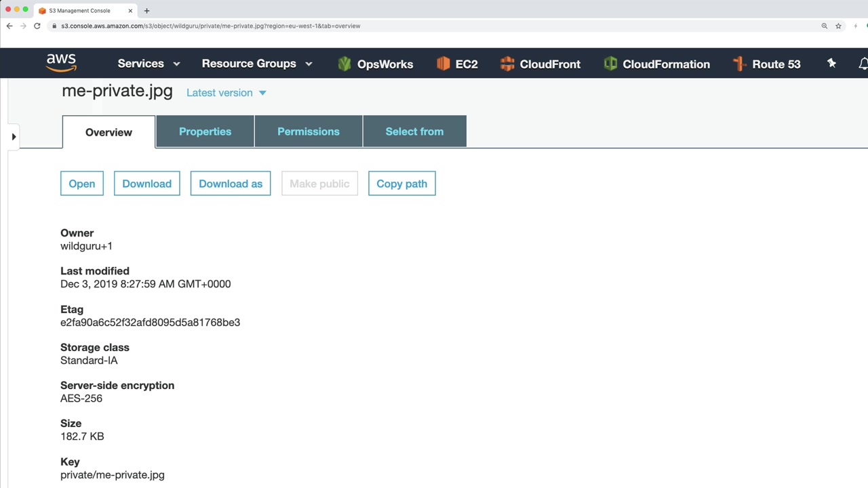Viewport: 868px width, 488px height.
Task: Click the owner value wildguru+1
Action: pos(86,246)
